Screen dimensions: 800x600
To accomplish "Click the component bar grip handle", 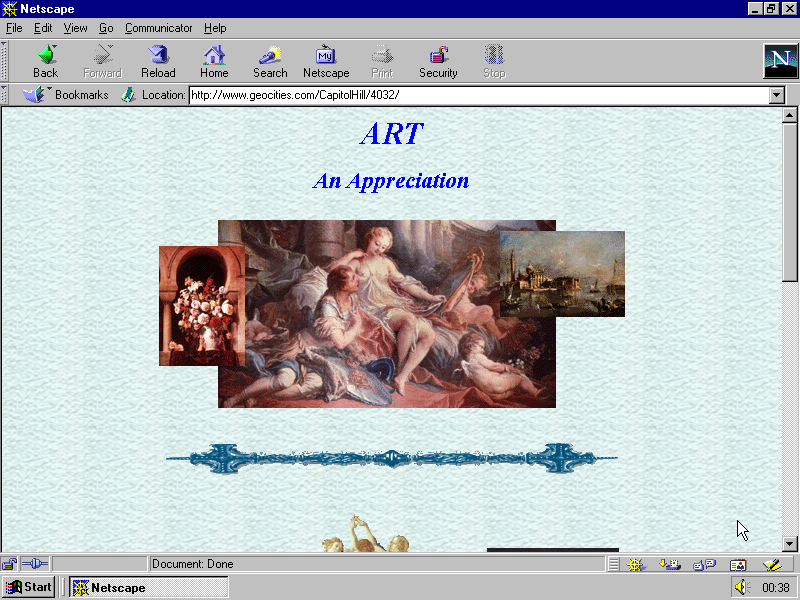I will pyautogui.click(x=614, y=564).
